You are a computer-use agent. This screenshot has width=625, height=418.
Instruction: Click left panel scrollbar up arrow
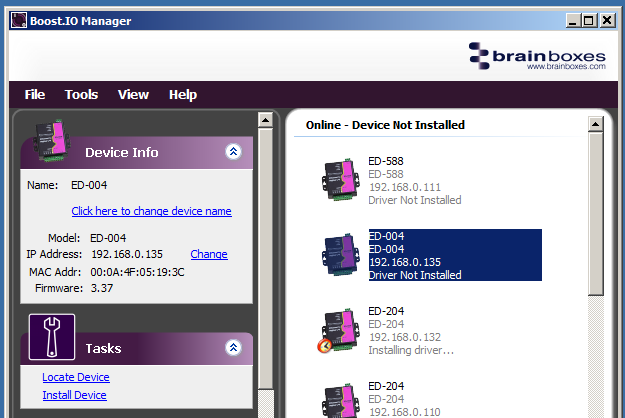[x=265, y=120]
